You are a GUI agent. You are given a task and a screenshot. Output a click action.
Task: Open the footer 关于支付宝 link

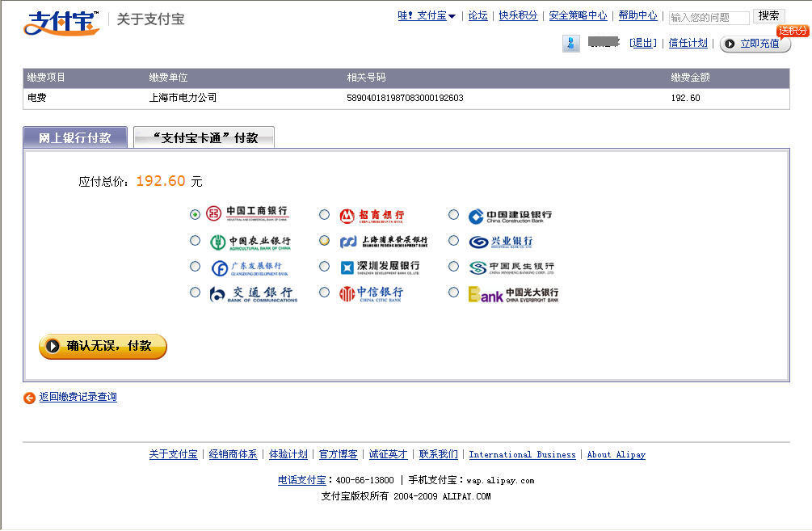[174, 454]
